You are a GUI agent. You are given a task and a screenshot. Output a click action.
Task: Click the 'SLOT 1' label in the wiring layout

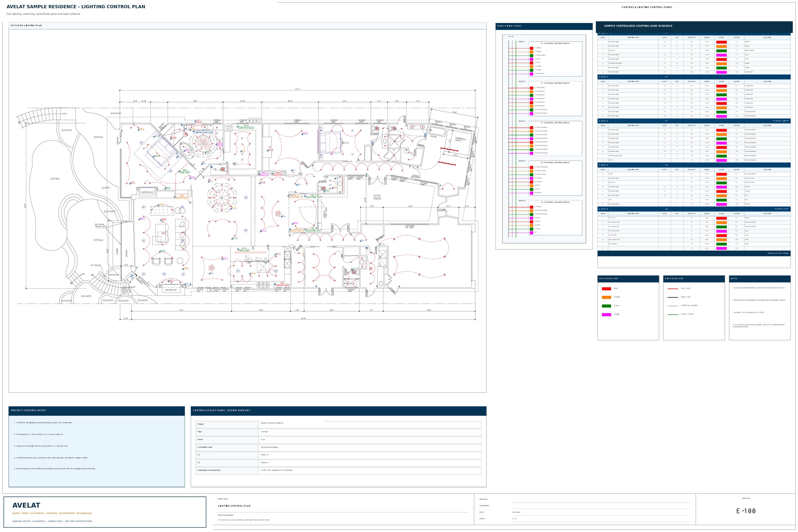(x=522, y=42)
